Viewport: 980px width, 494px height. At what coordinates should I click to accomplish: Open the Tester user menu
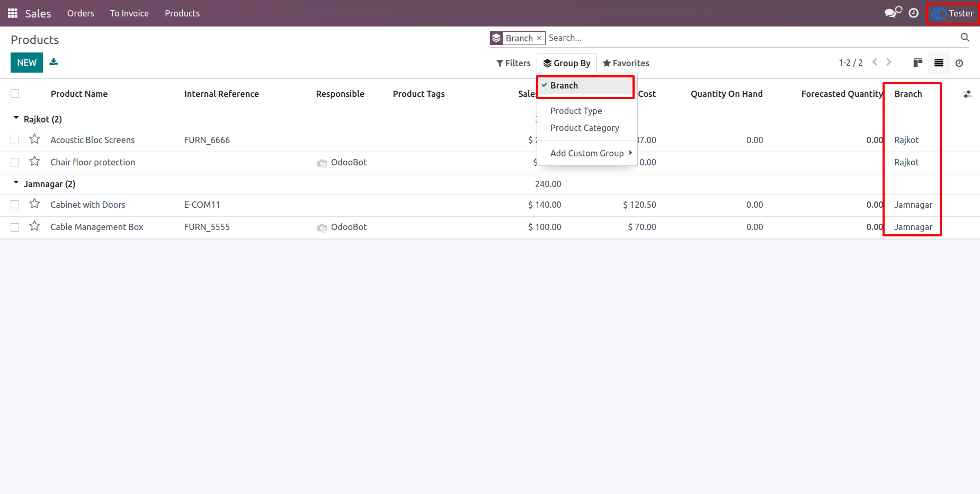952,13
